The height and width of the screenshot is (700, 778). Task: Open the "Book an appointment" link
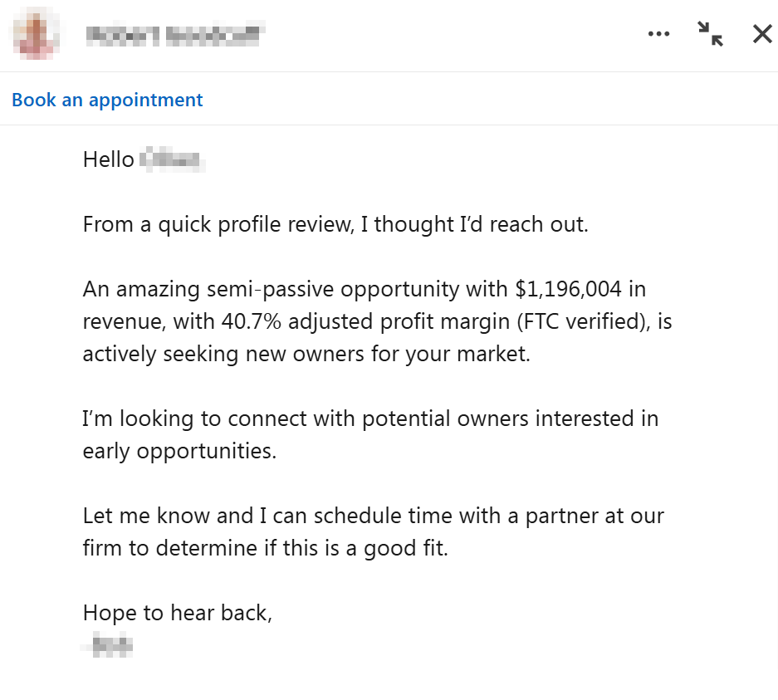pos(106,99)
